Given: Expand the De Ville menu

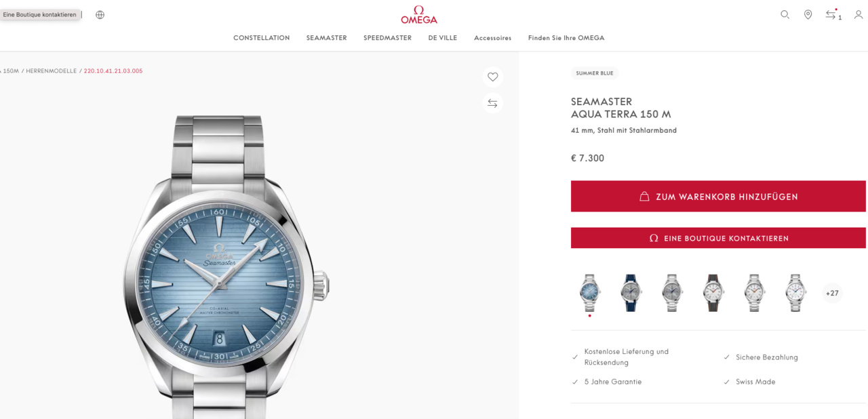Looking at the screenshot, I should tap(443, 38).
